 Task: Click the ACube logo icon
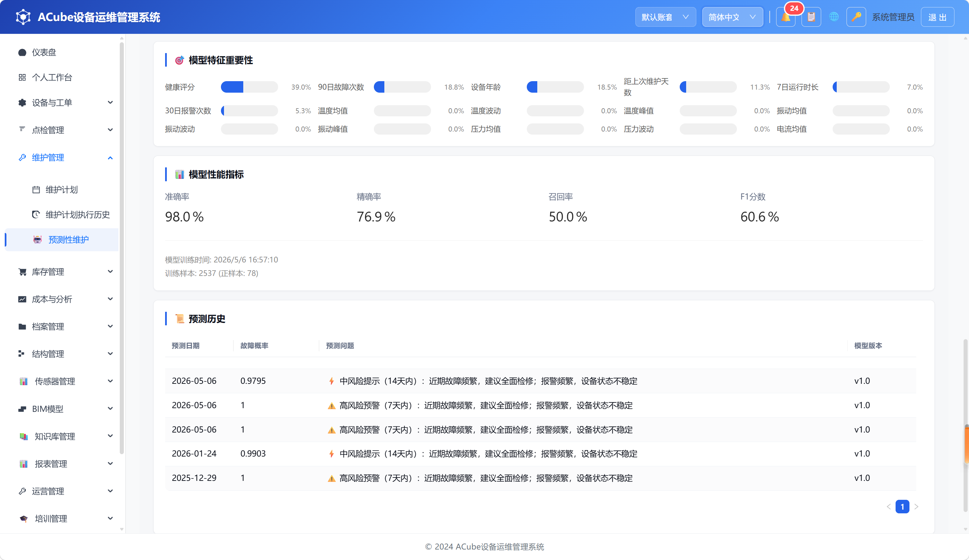click(23, 17)
